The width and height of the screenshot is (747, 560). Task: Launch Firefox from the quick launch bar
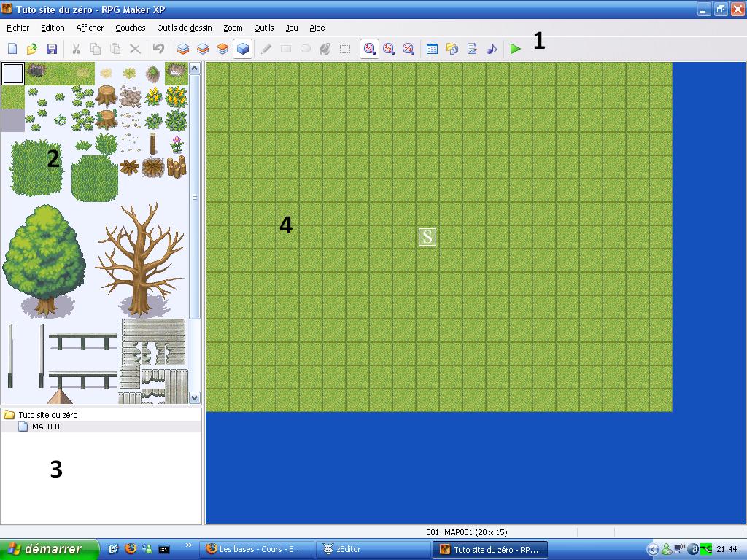(x=130, y=548)
